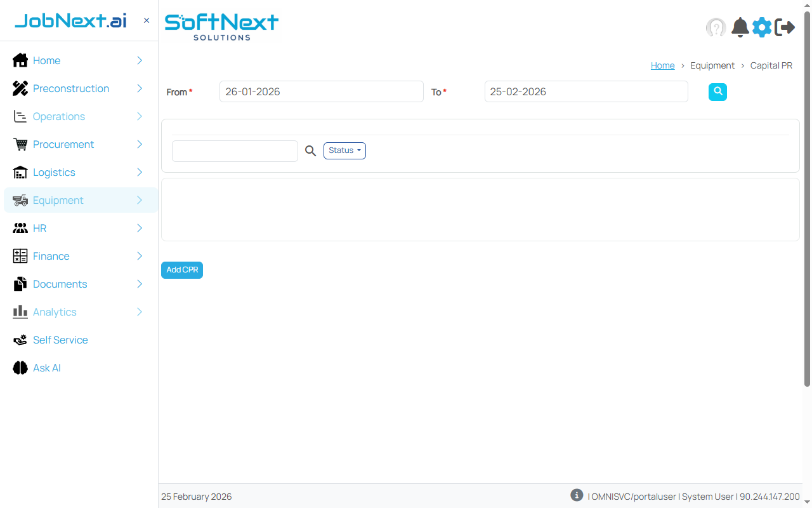The width and height of the screenshot is (812, 508).
Task: Click the blue search button near dates
Action: (x=717, y=91)
